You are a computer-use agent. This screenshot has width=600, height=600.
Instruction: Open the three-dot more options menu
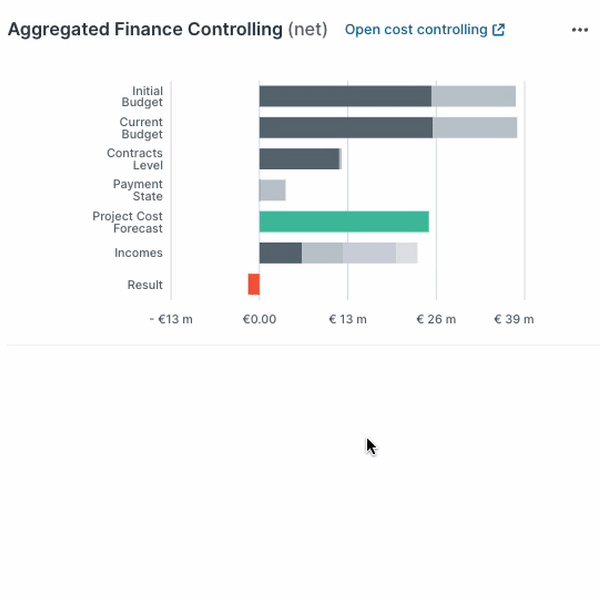click(x=580, y=30)
